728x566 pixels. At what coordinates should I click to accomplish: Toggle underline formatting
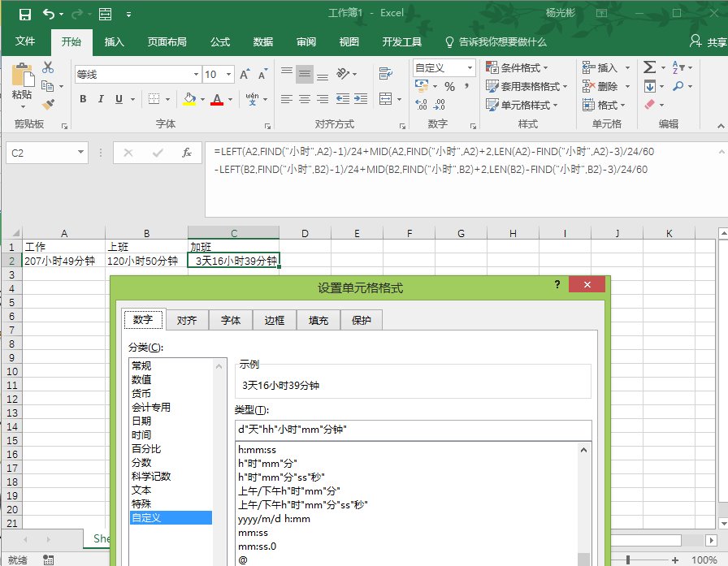tap(119, 98)
